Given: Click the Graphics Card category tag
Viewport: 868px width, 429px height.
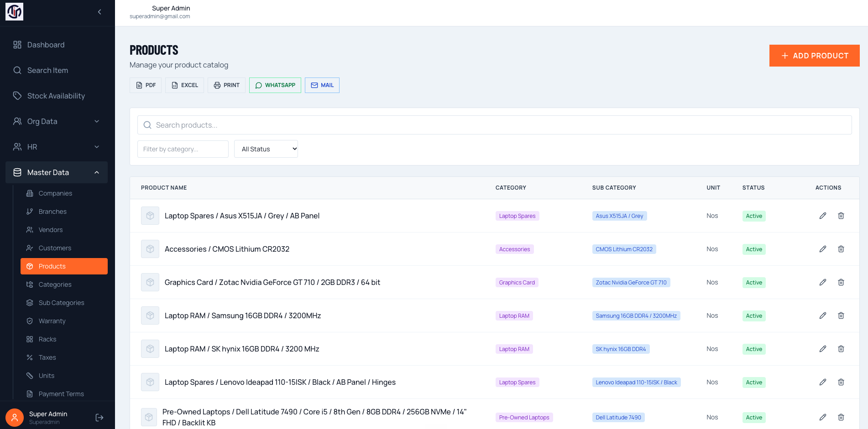Looking at the screenshot, I should pos(517,283).
